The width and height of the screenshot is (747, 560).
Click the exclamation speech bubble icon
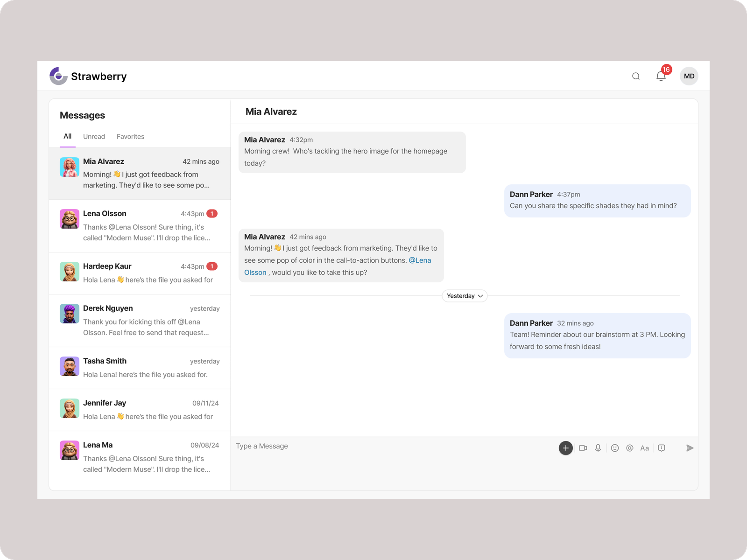point(662,448)
